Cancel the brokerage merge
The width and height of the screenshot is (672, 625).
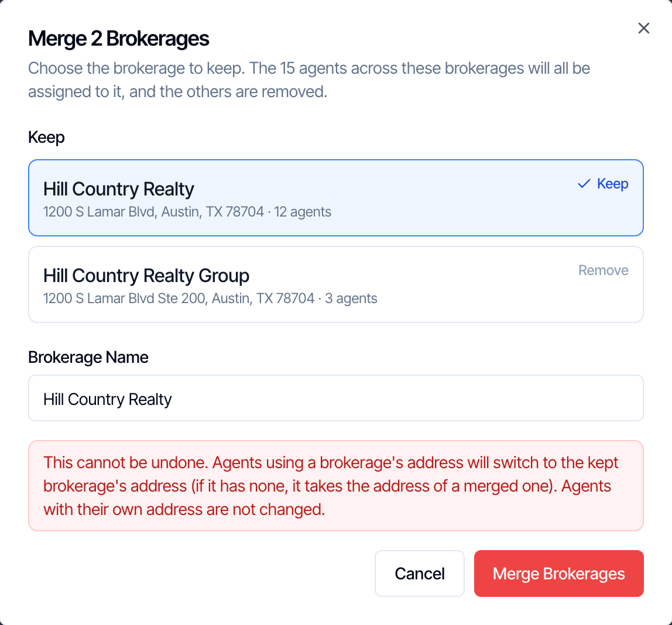pyautogui.click(x=420, y=574)
